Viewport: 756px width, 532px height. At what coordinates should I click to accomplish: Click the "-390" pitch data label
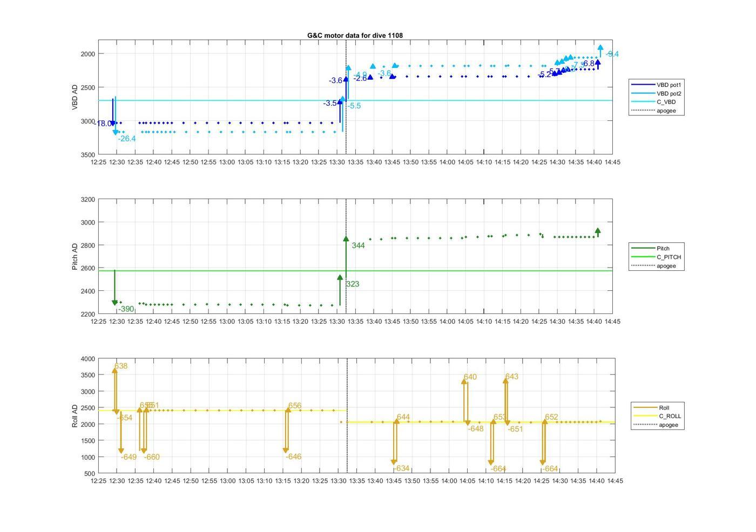pos(126,309)
